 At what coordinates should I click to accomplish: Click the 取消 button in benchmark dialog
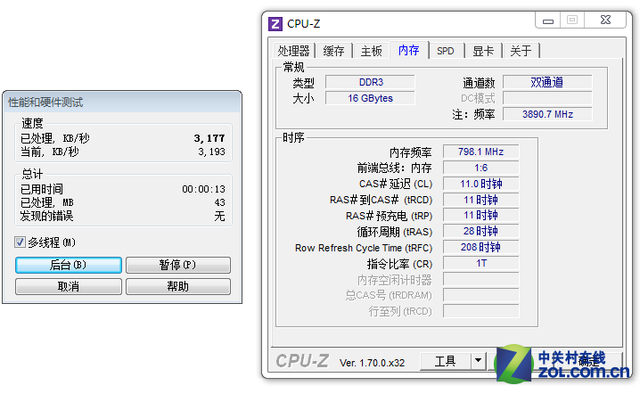69,287
